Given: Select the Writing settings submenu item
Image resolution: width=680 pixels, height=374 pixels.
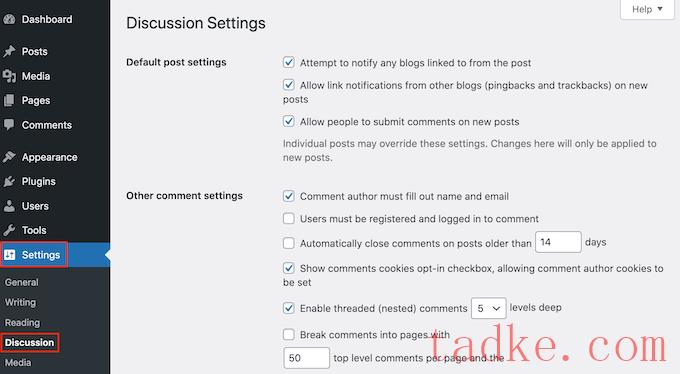Looking at the screenshot, I should 20,302.
